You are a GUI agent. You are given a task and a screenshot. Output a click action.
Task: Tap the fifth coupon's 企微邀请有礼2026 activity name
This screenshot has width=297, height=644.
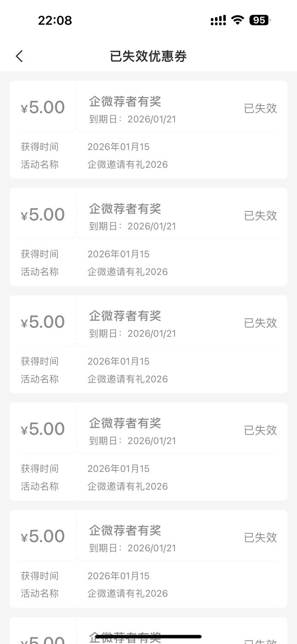coord(128,593)
